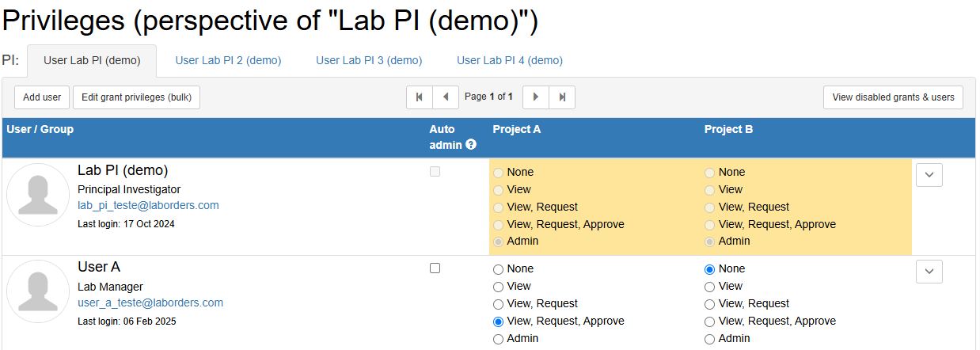This screenshot has width=980, height=350.
Task: Expand Lab PI (demo) row options dropdown
Action: point(929,174)
